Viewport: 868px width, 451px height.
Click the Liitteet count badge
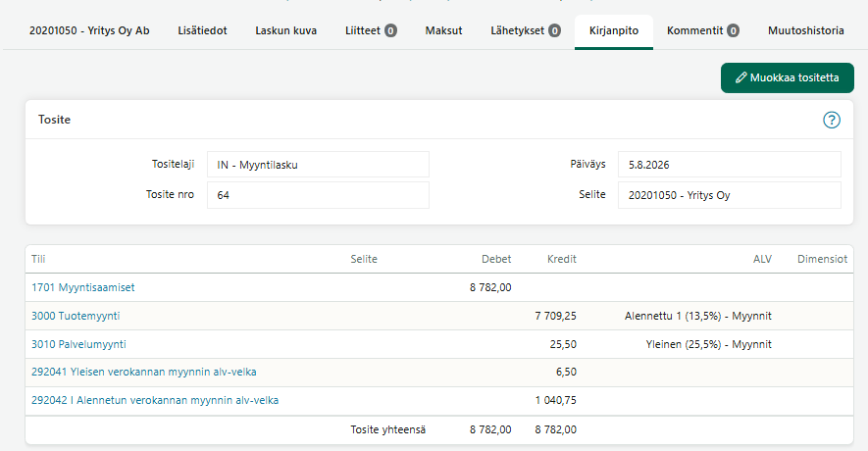tap(390, 31)
